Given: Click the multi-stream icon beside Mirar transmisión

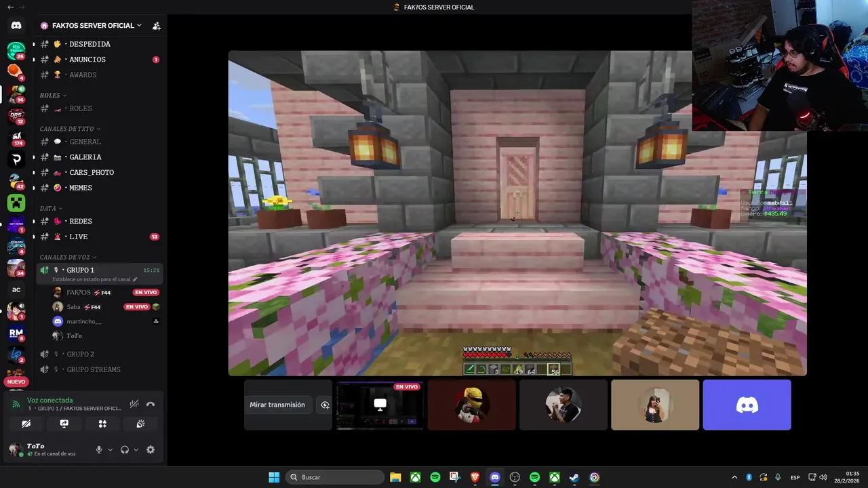Looking at the screenshot, I should click(325, 405).
